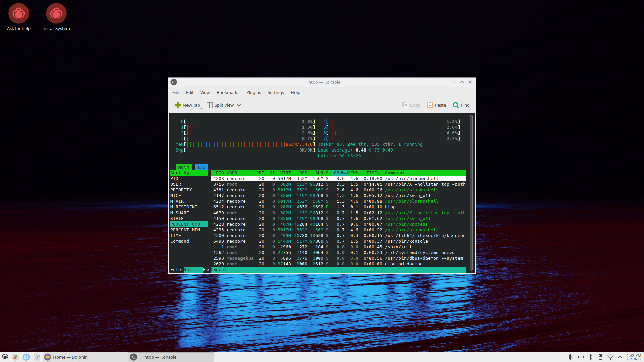The image size is (644, 362).
Task: Click the Cancel button in htop footer
Action: (218, 270)
